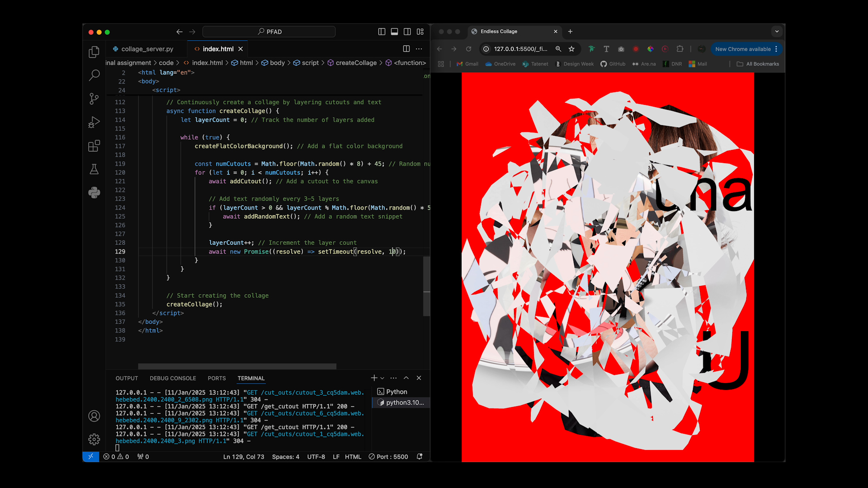Toggle the bottom panel visibility

click(394, 32)
